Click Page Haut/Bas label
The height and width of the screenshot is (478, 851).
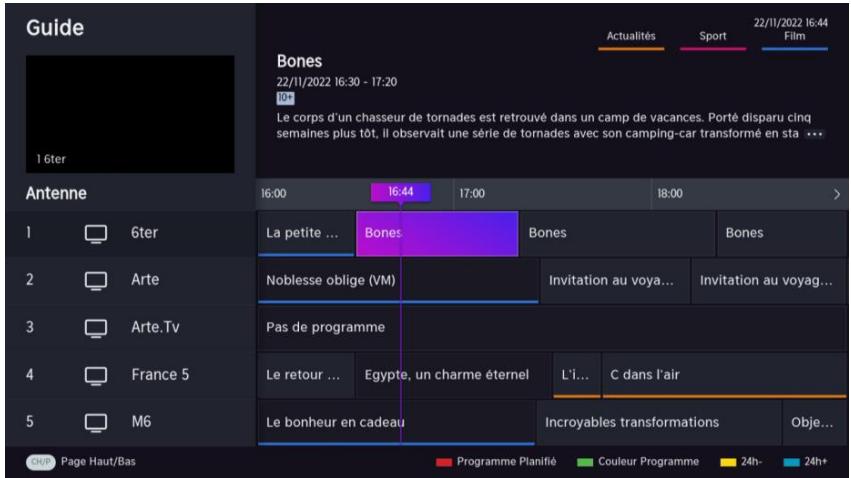(x=98, y=462)
